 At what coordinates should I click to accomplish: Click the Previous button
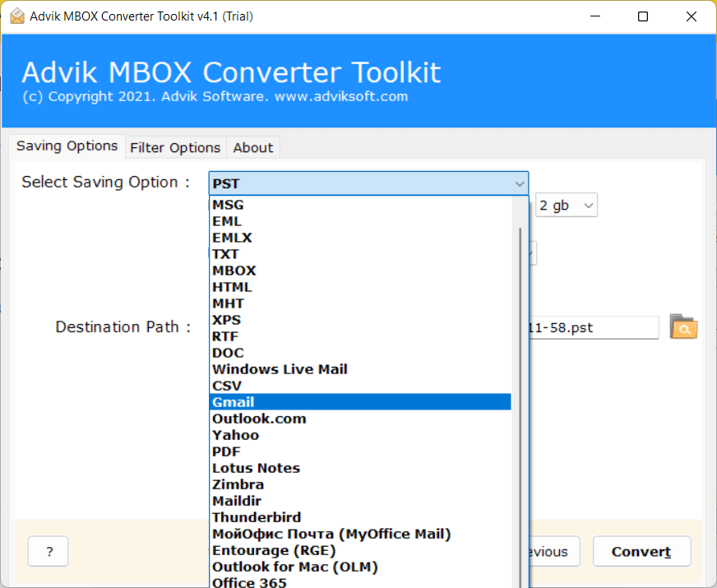[x=549, y=551]
